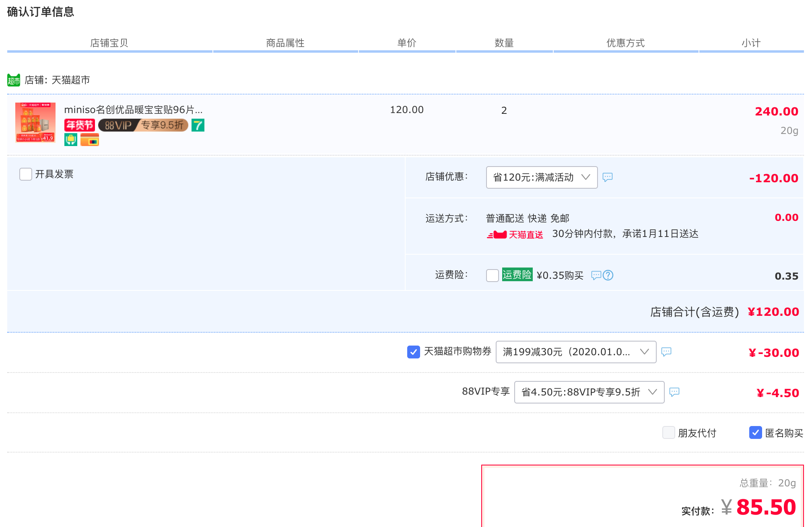This screenshot has height=527, width=812.
Task: Click the 优惠方式 column header
Action: click(x=626, y=43)
